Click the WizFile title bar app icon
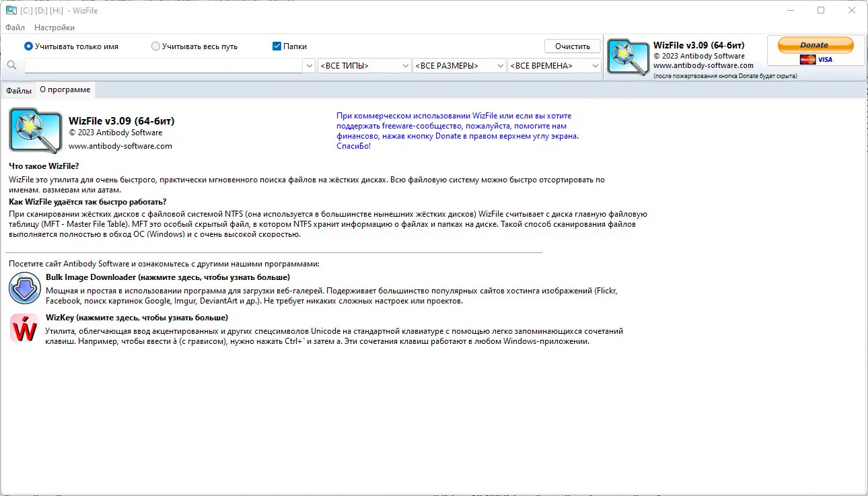The width and height of the screenshot is (868, 496). coord(11,10)
